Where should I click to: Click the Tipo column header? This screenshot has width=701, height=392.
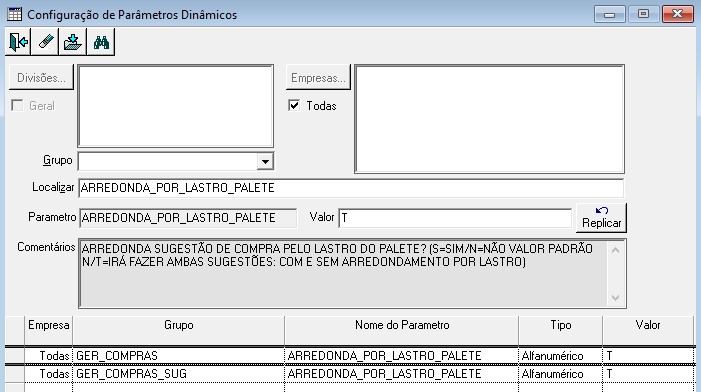[561, 331]
